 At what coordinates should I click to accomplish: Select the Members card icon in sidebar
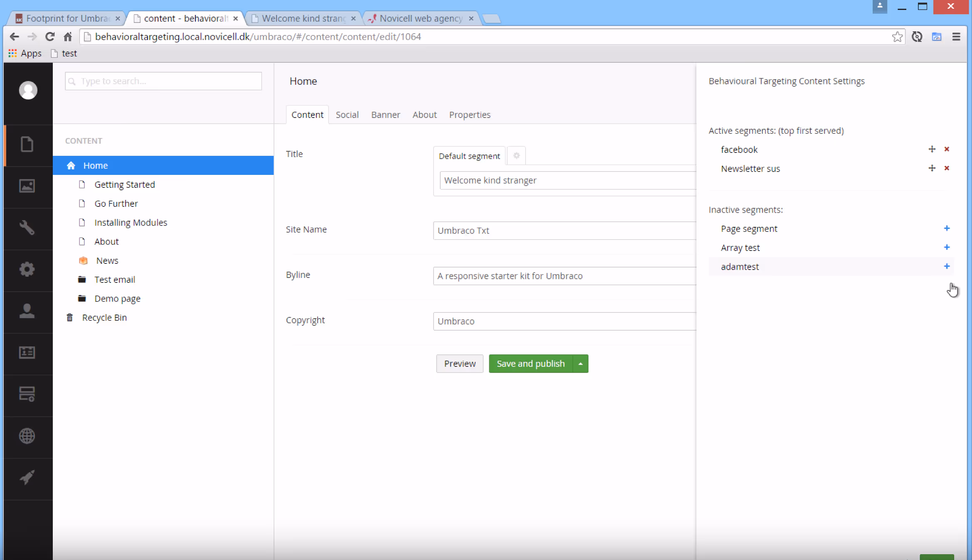(x=27, y=353)
